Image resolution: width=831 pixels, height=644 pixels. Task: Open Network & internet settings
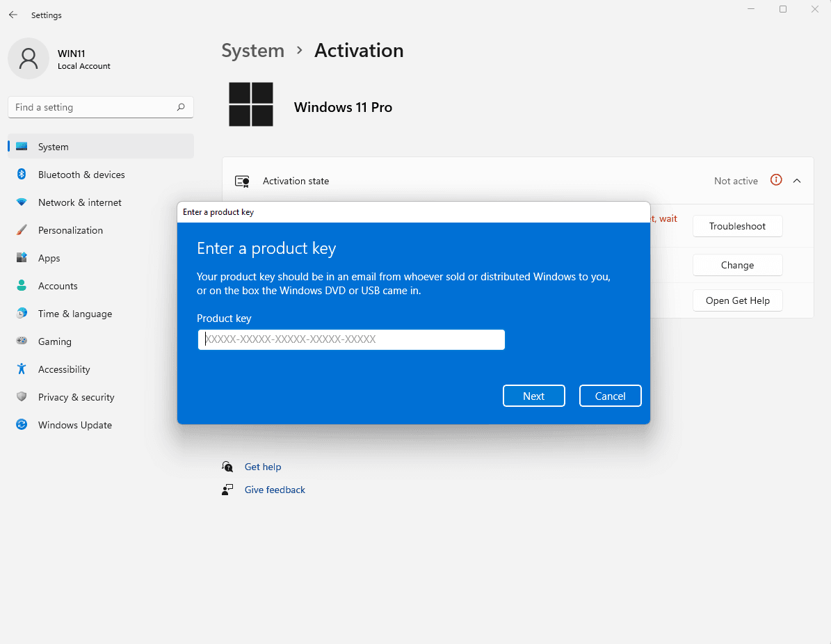pyautogui.click(x=22, y=202)
